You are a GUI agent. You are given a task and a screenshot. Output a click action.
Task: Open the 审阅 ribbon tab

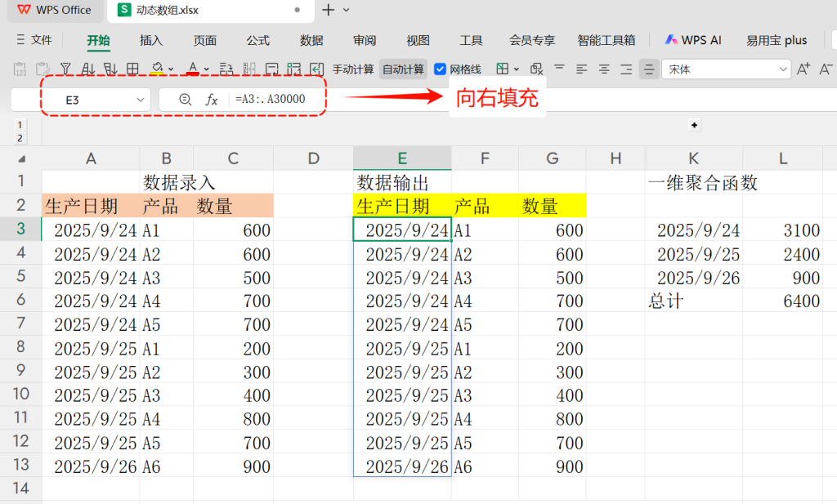[365, 41]
